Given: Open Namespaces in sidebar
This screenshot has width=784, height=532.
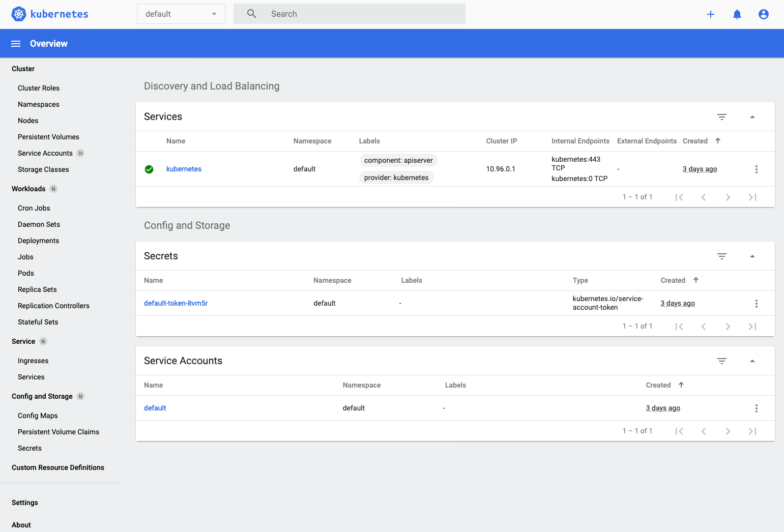Looking at the screenshot, I should click(39, 104).
